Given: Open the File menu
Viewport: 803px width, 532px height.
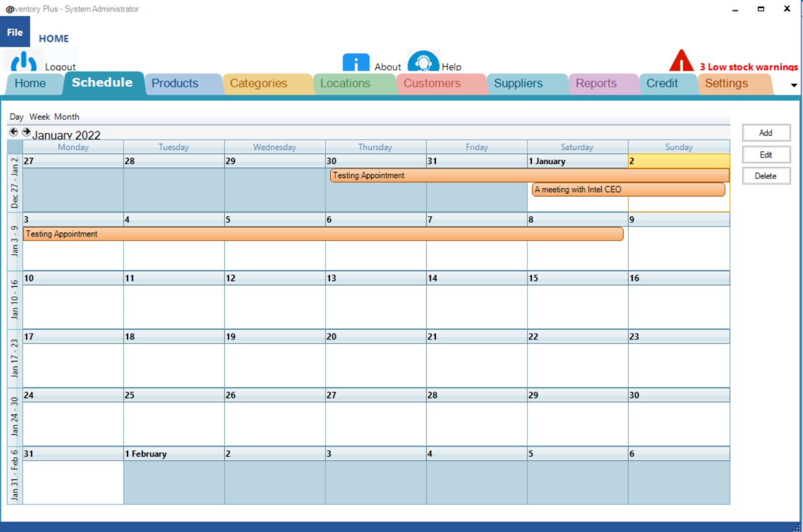Looking at the screenshot, I should point(15,32).
